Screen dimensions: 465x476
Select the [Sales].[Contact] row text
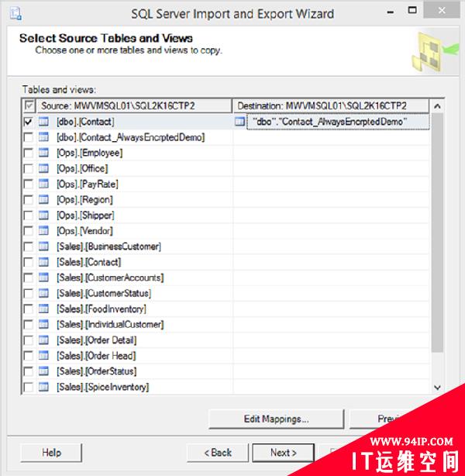(x=88, y=262)
